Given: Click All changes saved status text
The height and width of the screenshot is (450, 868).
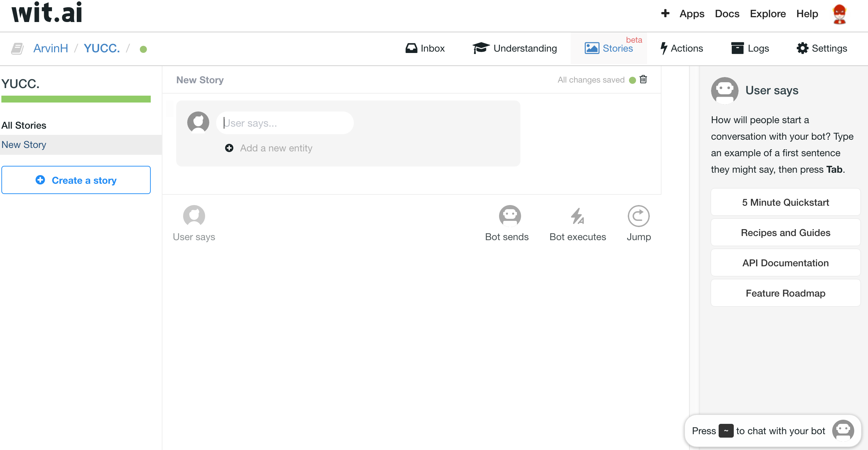Looking at the screenshot, I should (x=591, y=80).
